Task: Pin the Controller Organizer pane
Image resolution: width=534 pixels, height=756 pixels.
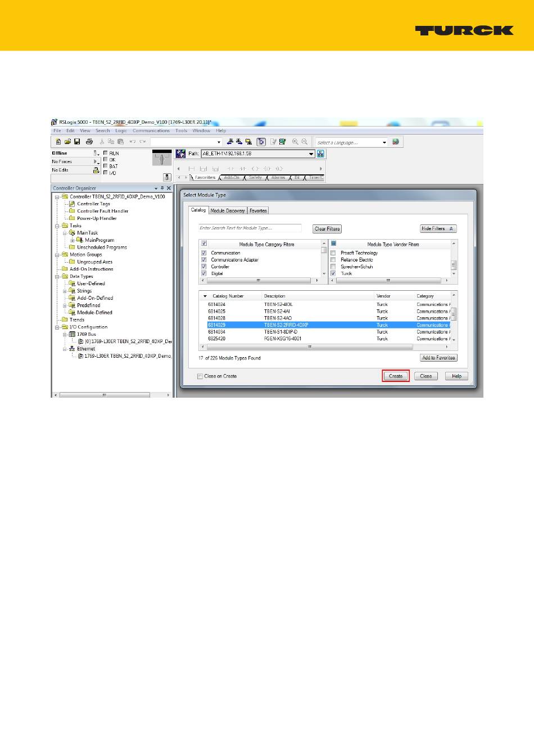Action: 162,188
